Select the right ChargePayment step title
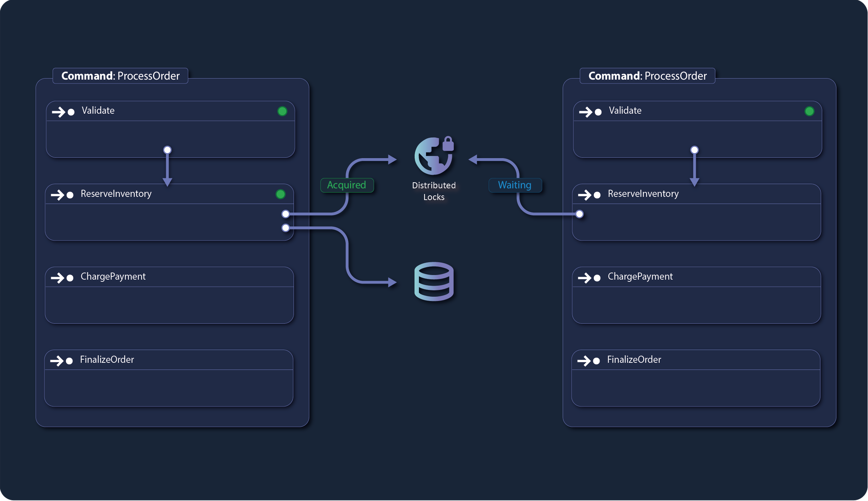The width and height of the screenshot is (868, 501). [640, 276]
